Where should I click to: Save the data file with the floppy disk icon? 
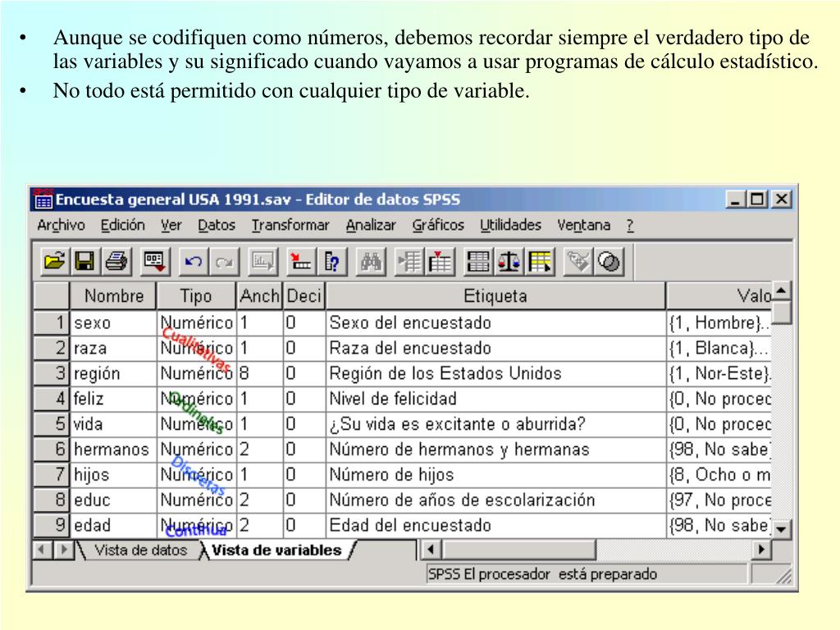click(x=84, y=262)
